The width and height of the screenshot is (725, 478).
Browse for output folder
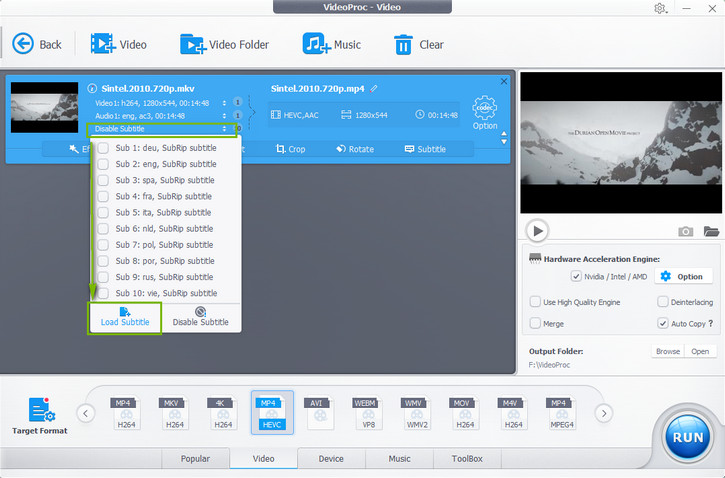(668, 351)
